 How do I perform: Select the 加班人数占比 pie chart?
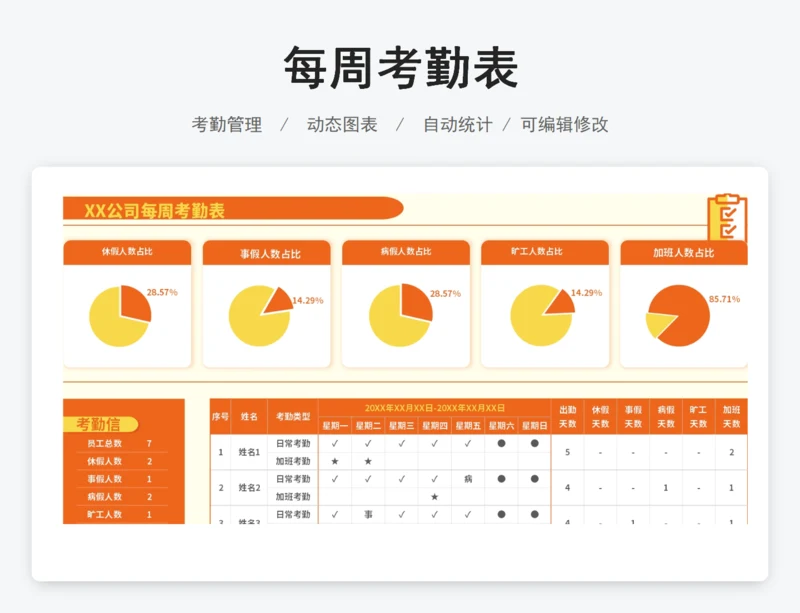click(678, 315)
